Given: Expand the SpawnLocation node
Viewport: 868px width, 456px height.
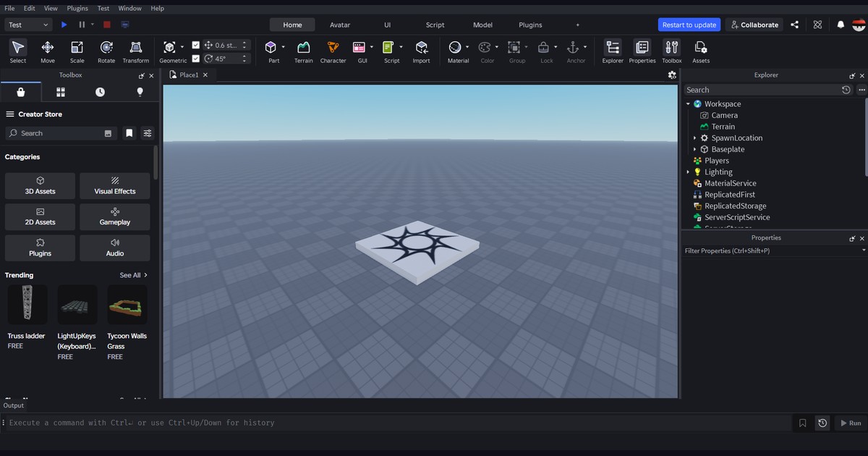Looking at the screenshot, I should (695, 138).
